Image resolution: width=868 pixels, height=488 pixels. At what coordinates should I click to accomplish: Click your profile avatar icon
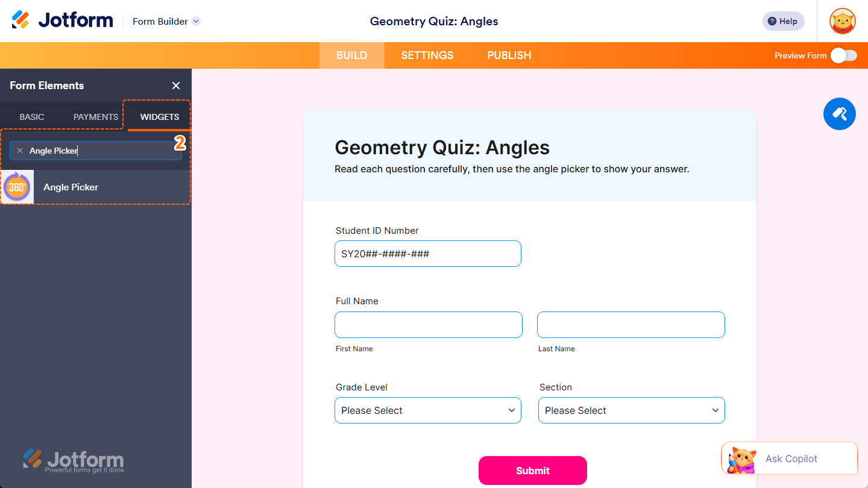pos(842,21)
